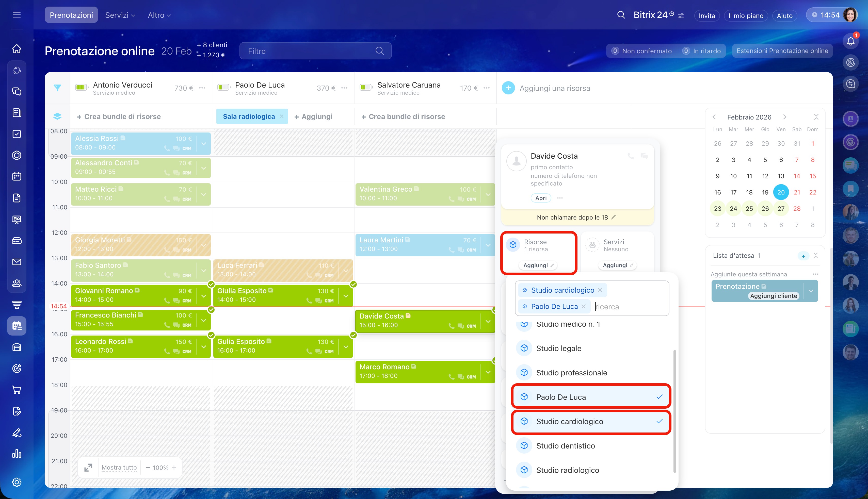Open the Servizi dropdown menu
This screenshot has height=499, width=868.
pos(120,15)
